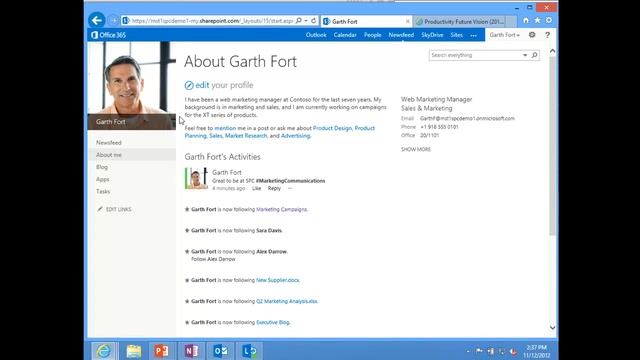Open the Marketing Campaigns link
This screenshot has width=640, height=360.
click(281, 209)
